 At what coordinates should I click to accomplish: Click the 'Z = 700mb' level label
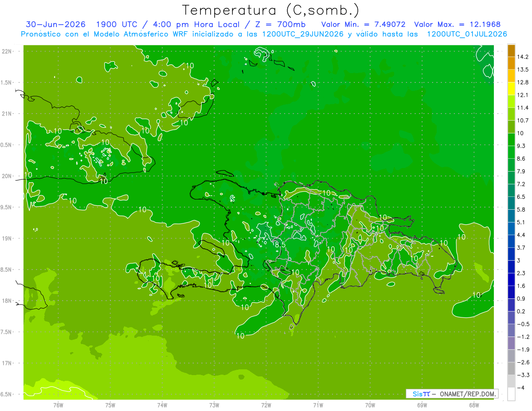click(x=281, y=24)
